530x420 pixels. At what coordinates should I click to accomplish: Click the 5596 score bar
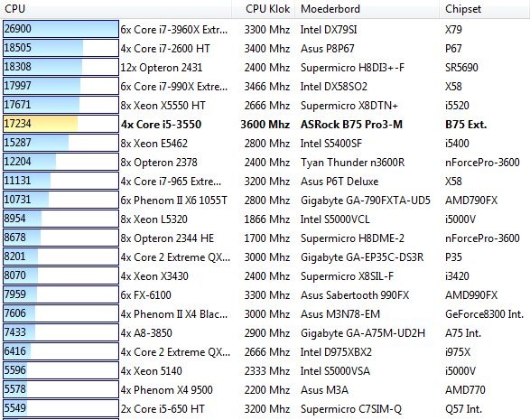60,370
